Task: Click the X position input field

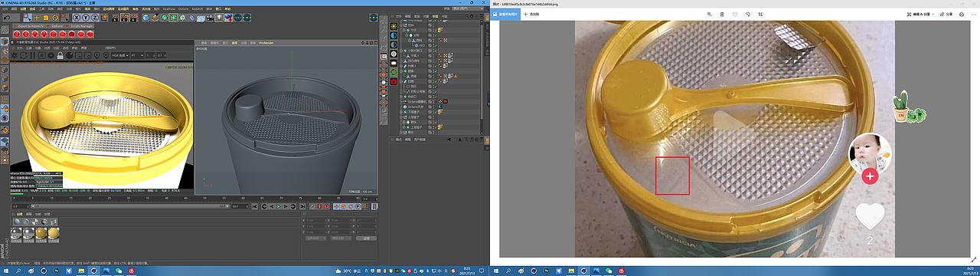Action: point(316,220)
